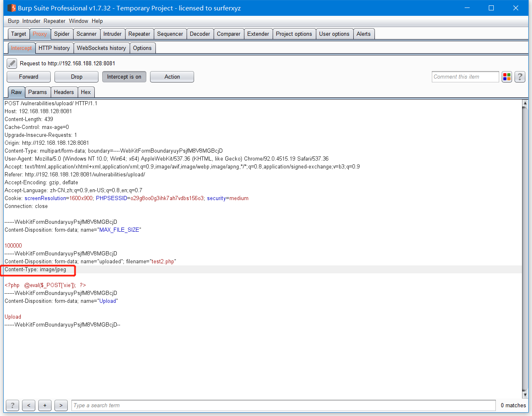Select the Proxy tab

pyautogui.click(x=40, y=34)
